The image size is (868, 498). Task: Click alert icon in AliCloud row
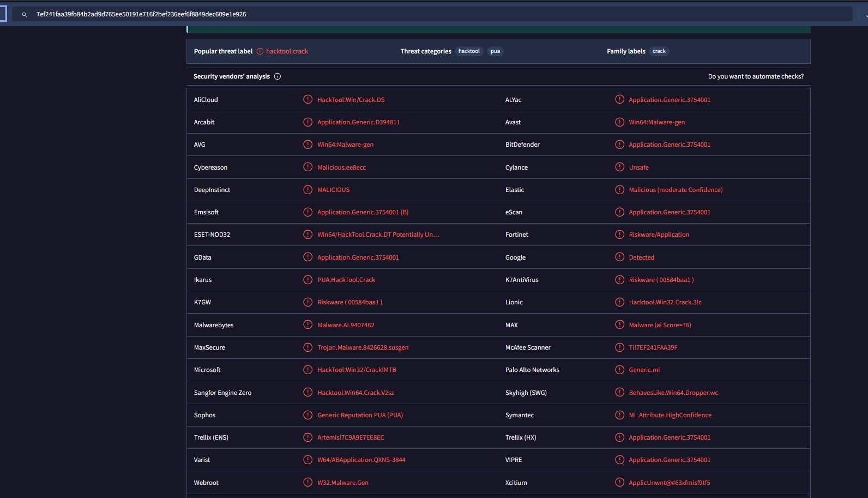click(x=308, y=100)
